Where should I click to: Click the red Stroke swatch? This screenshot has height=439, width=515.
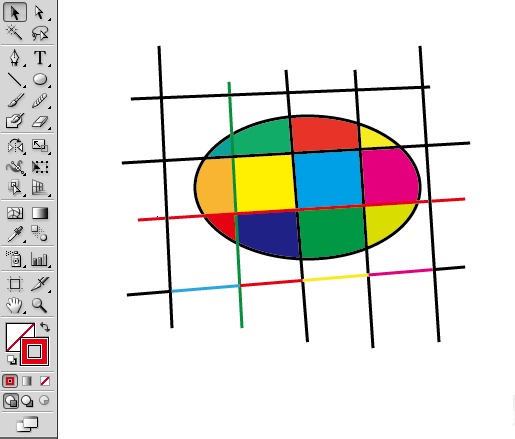coord(35,352)
